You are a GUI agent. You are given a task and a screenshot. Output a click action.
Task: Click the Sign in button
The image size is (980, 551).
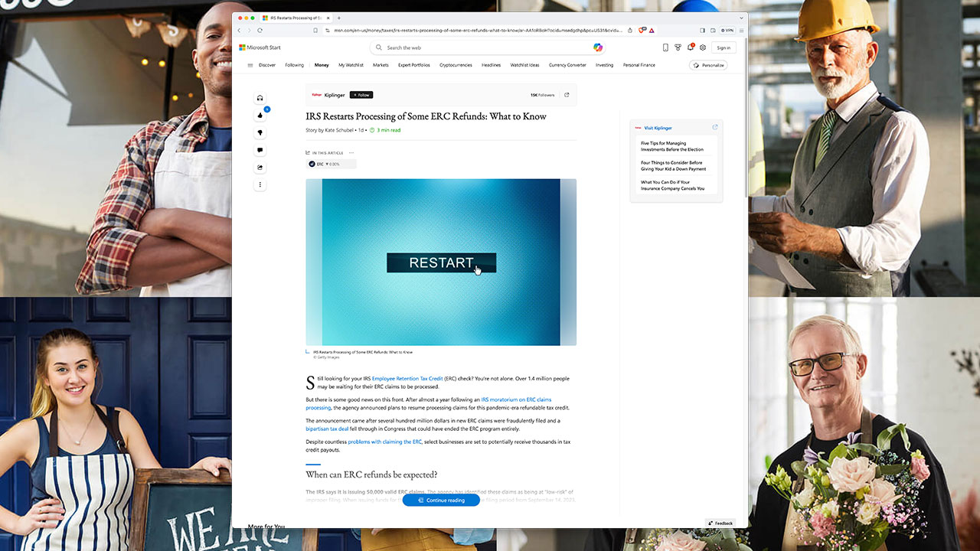point(724,47)
